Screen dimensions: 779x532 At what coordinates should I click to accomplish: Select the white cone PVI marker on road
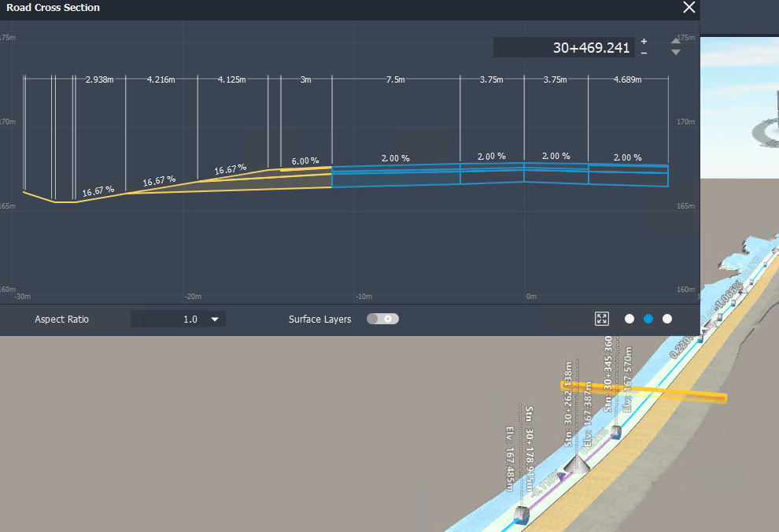pyautogui.click(x=576, y=464)
